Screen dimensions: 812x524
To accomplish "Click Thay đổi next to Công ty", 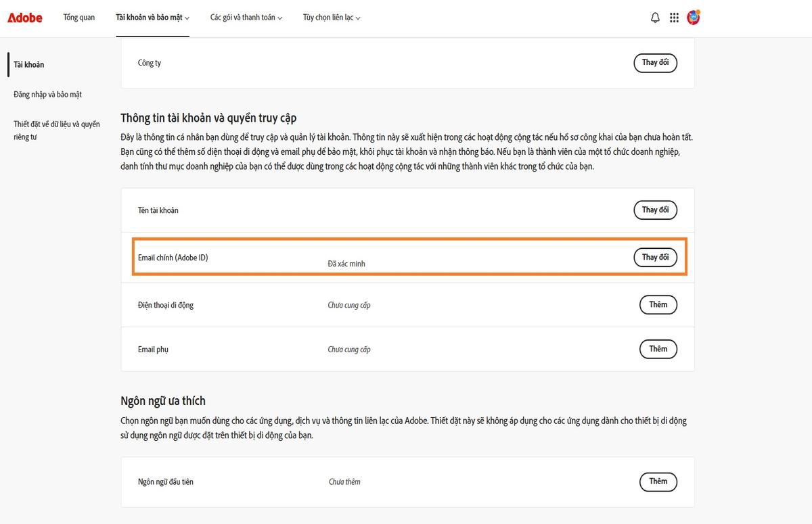I will pyautogui.click(x=654, y=62).
